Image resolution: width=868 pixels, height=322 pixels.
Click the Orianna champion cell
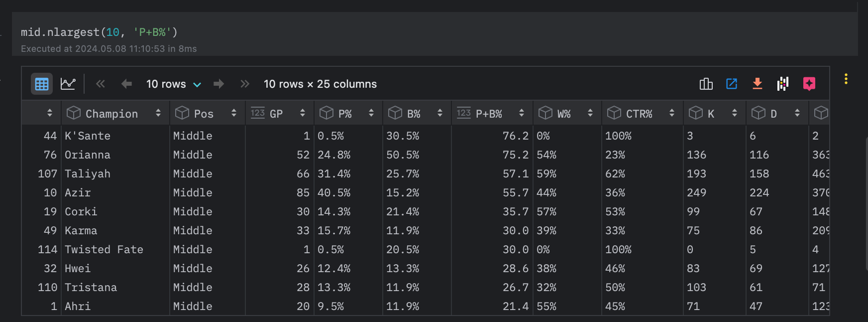[115, 155]
